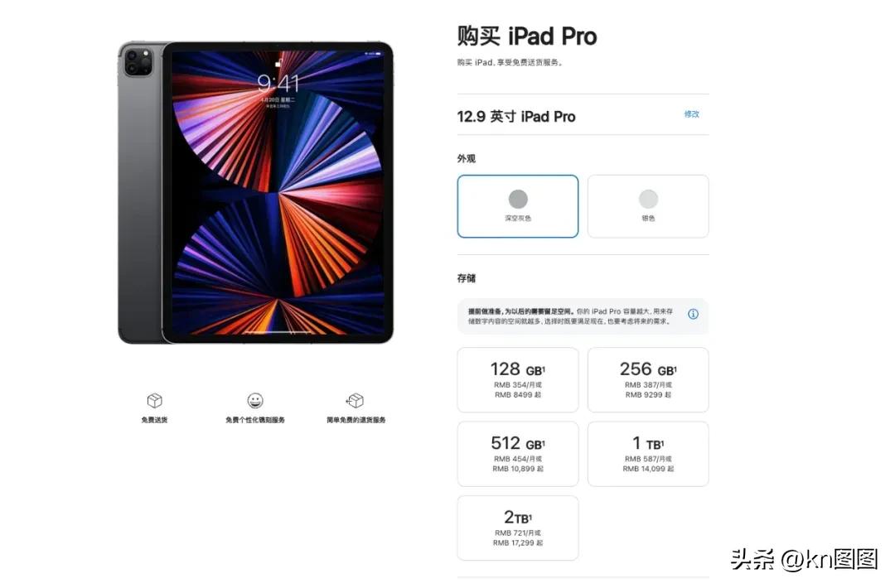Choose the 2TB storage option
This screenshot has height=588, width=895.
pyautogui.click(x=518, y=528)
